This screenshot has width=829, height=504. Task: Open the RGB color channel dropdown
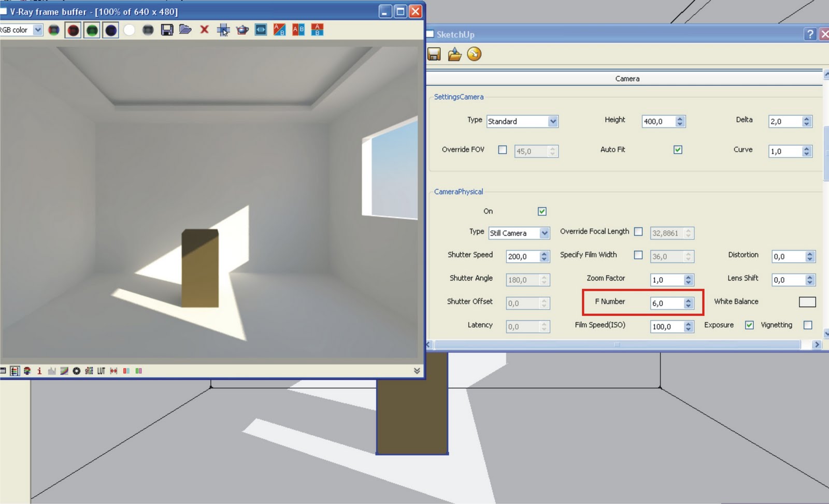coord(38,30)
